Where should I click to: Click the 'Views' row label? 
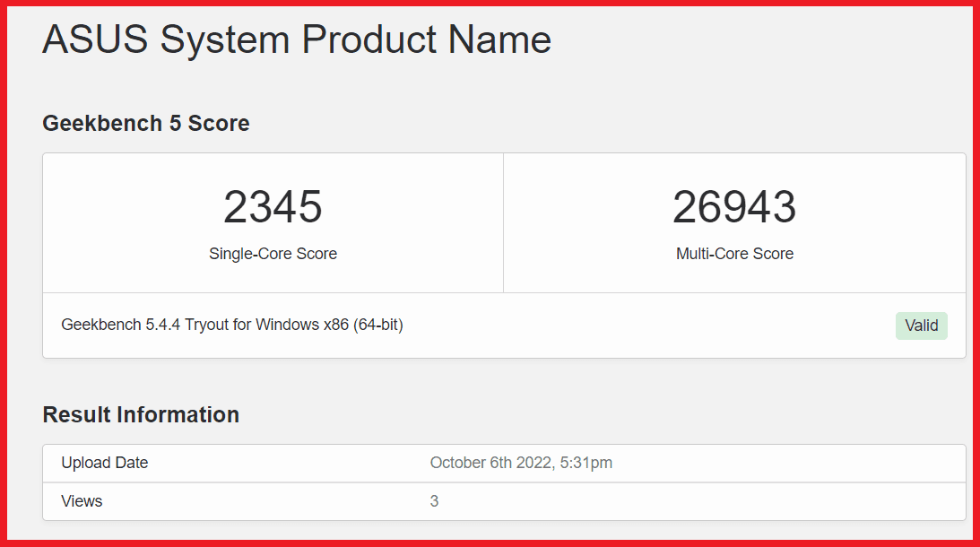pyautogui.click(x=82, y=501)
